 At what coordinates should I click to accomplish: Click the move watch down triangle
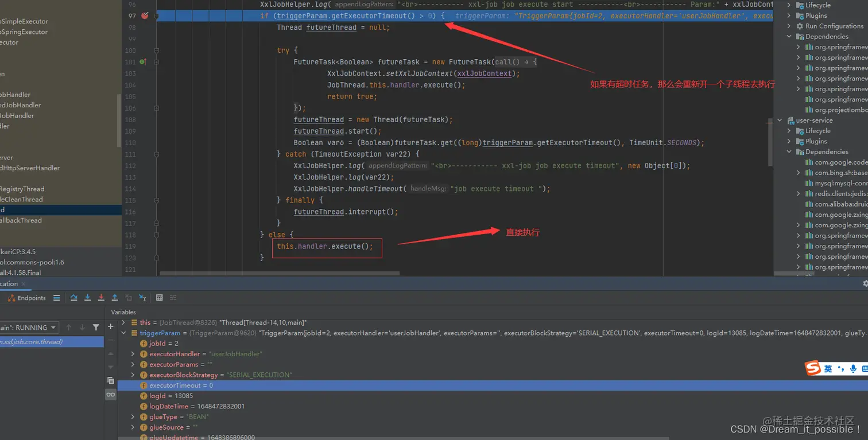pos(111,367)
